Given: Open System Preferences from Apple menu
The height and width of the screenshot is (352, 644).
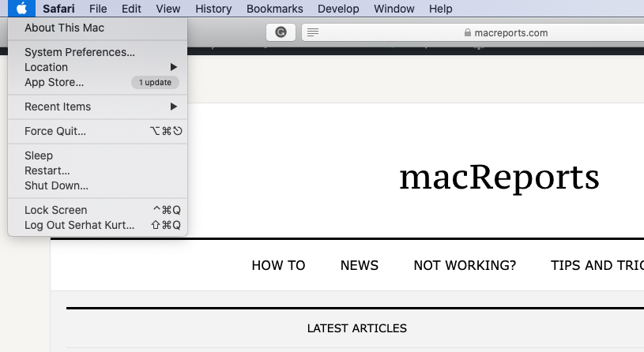Looking at the screenshot, I should tap(98, 52).
